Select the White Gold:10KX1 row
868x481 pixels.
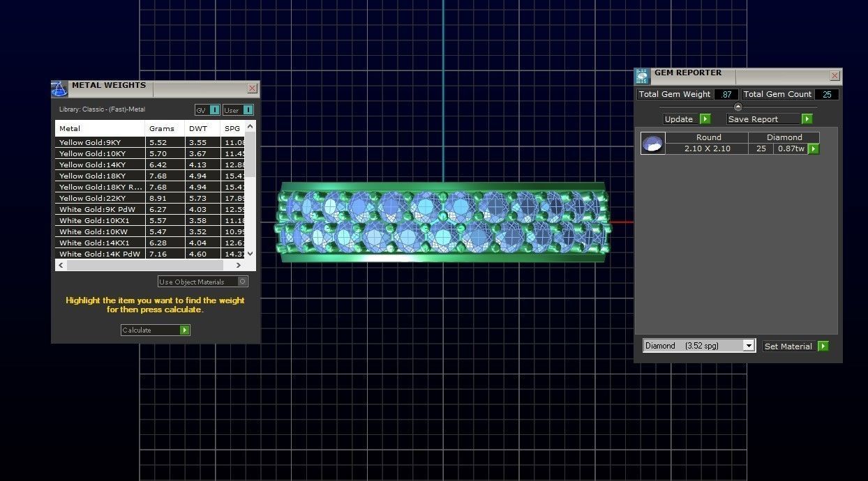(x=150, y=220)
